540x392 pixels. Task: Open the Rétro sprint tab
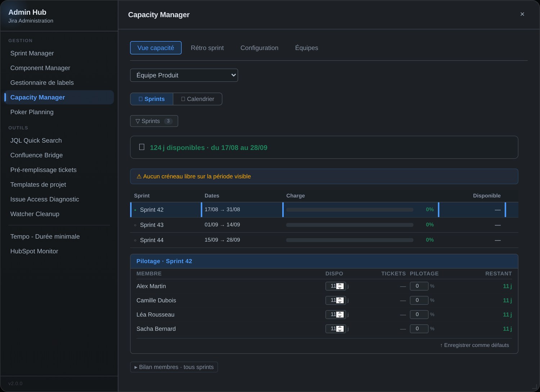coord(207,48)
